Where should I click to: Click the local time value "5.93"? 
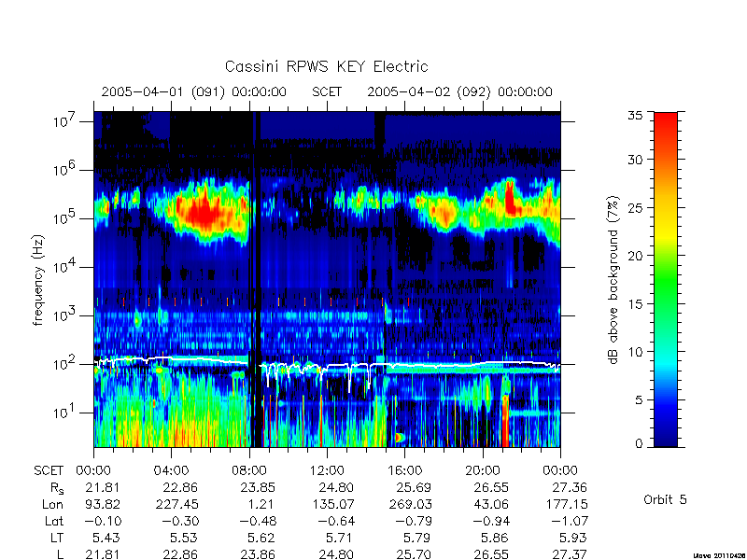pyautogui.click(x=572, y=538)
